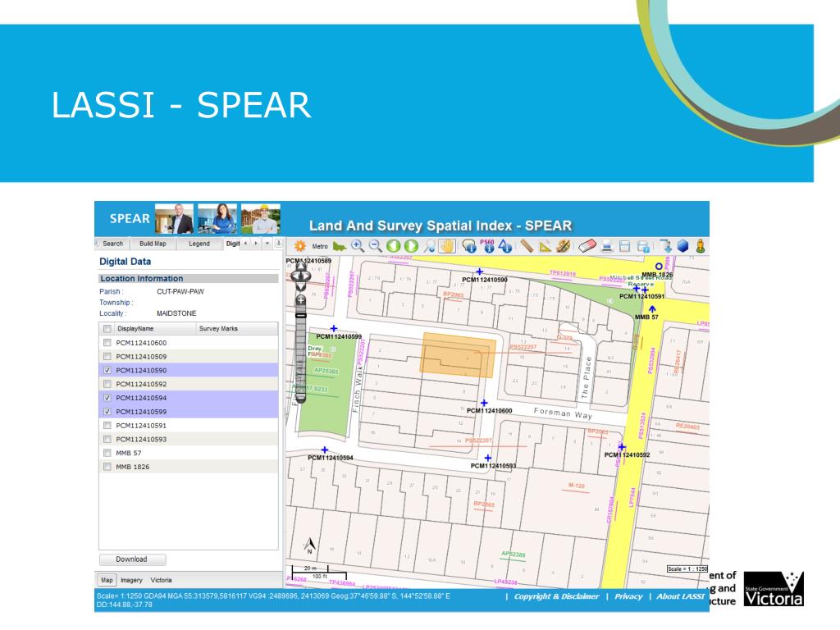This screenshot has width=840, height=630.
Task: Untick the PCM112410594 checkbox
Action: coord(107,398)
